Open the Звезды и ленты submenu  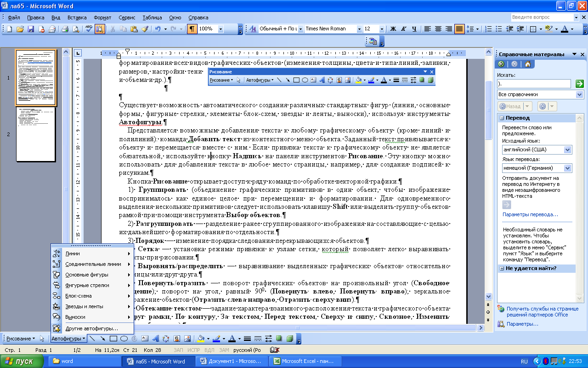pyautogui.click(x=92, y=306)
